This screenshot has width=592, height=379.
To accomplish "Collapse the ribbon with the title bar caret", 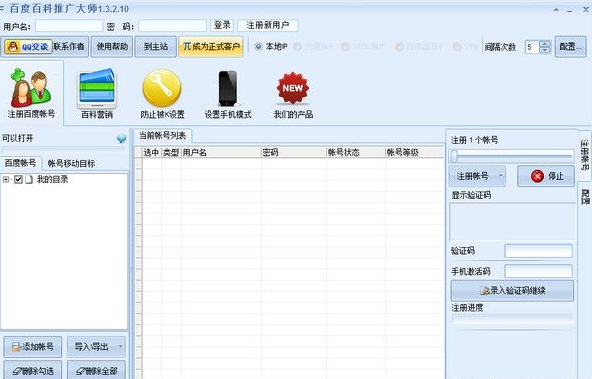I will tap(557, 10).
